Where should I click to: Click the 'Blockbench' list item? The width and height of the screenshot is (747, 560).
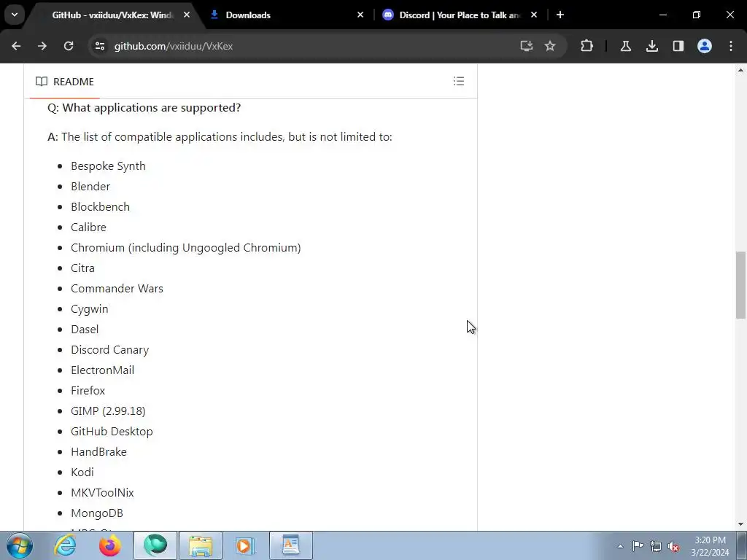tap(100, 206)
